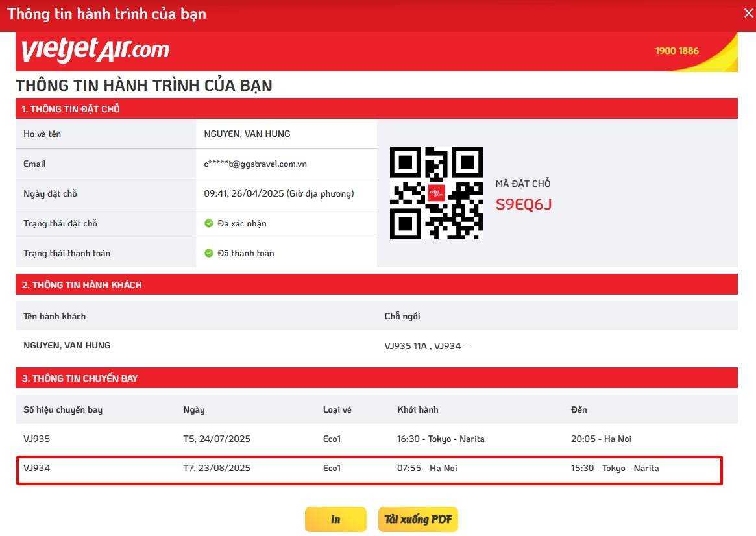756x536 pixels.
Task: Click departure 07:55 - Ha Noi
Action: tap(427, 468)
